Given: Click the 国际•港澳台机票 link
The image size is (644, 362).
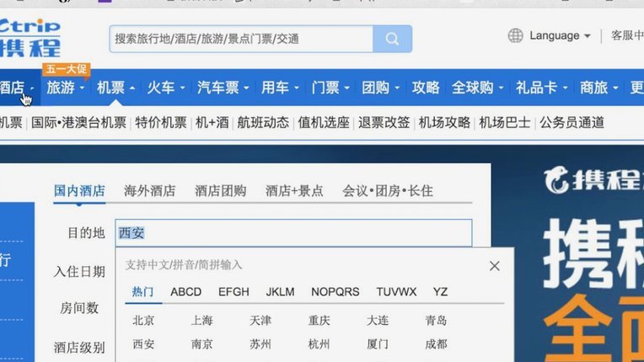Looking at the screenshot, I should tap(78, 123).
